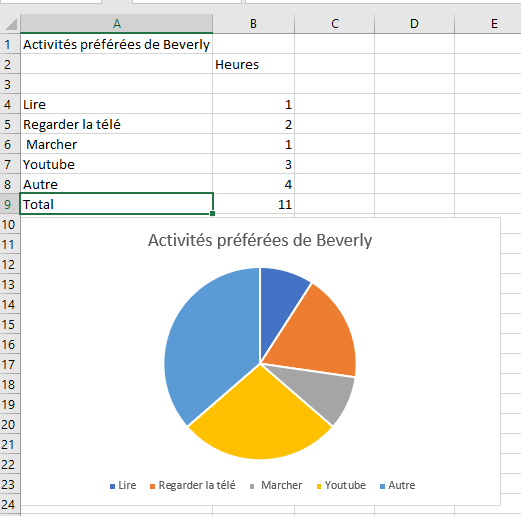Select the yellow Youtube legend marker
521x516 pixels.
(319, 487)
